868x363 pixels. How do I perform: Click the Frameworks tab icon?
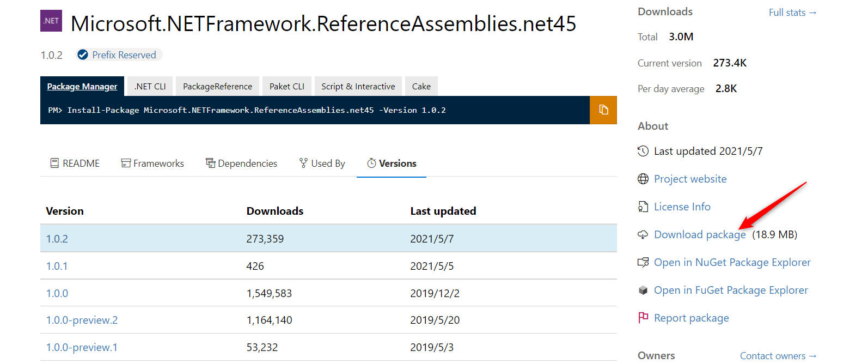coord(126,163)
